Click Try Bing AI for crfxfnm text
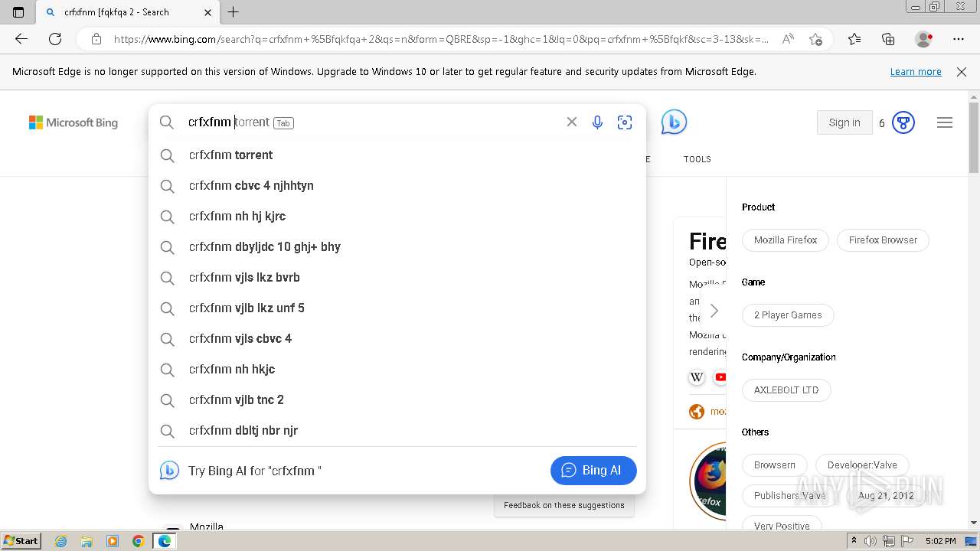The image size is (980, 551). pos(255,471)
